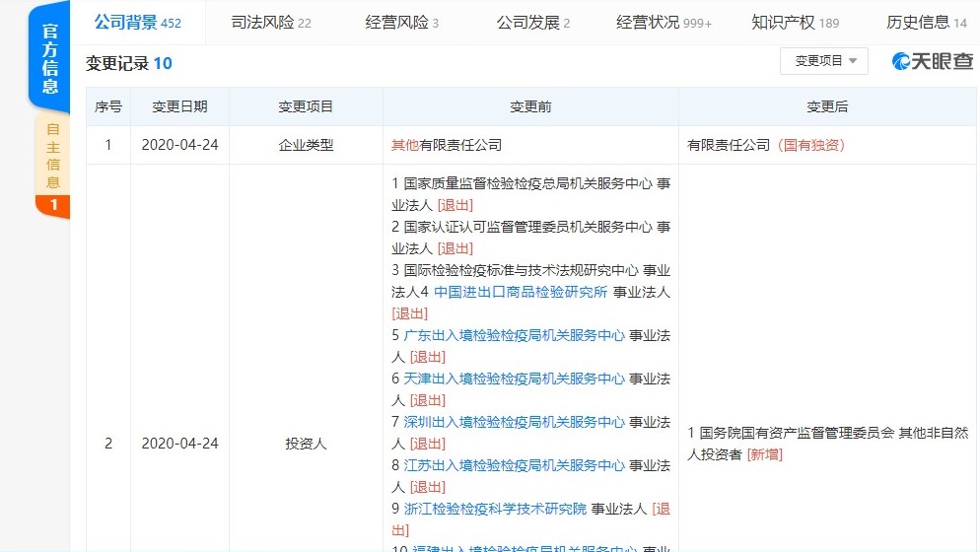Select the 自主信息 side tab
This screenshot has height=552, width=980.
[x=53, y=156]
